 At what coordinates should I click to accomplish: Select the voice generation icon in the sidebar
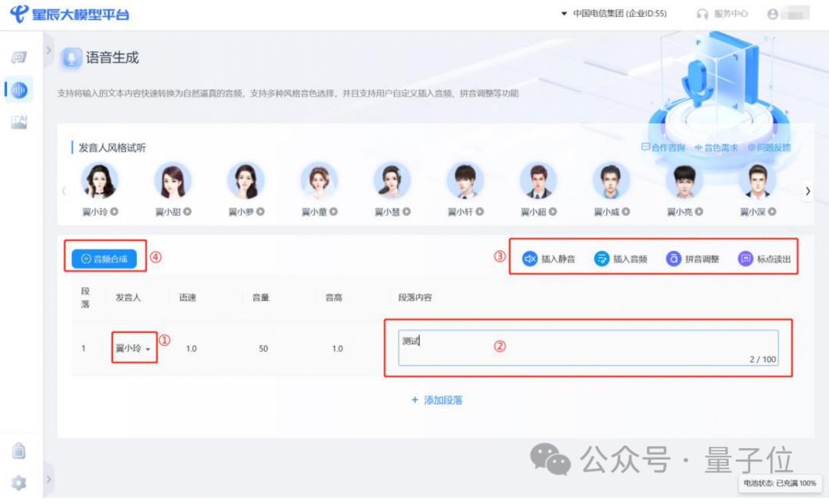(18, 90)
